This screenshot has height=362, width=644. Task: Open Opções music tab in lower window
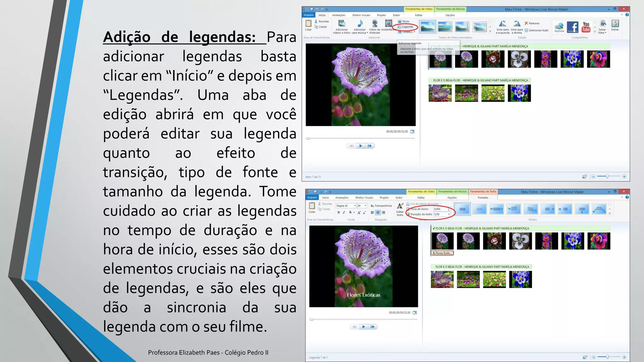coord(452,198)
